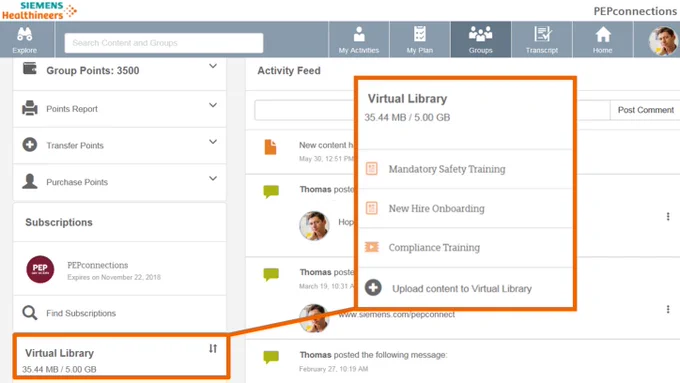Viewport: 680px width, 383px height.
Task: Expand the Transfer Points chevron
Action: tap(213, 141)
